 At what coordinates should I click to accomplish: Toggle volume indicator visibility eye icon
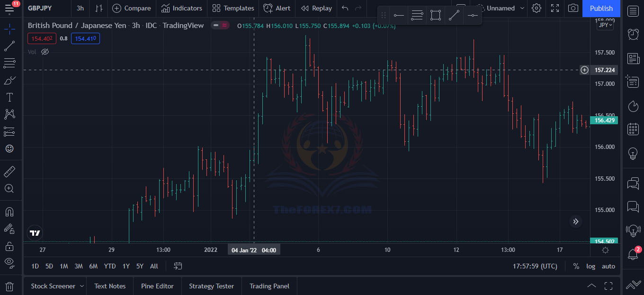pyautogui.click(x=45, y=52)
